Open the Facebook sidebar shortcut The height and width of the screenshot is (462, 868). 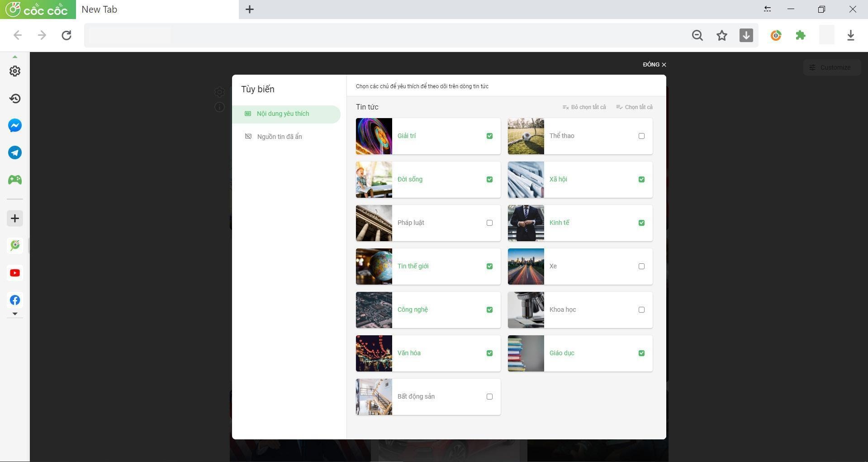click(15, 300)
